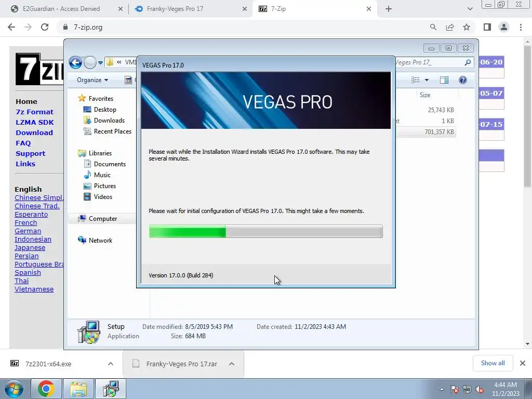
Task: Open options for Franky-Veges Pro 17.rar download
Action: 232,364
